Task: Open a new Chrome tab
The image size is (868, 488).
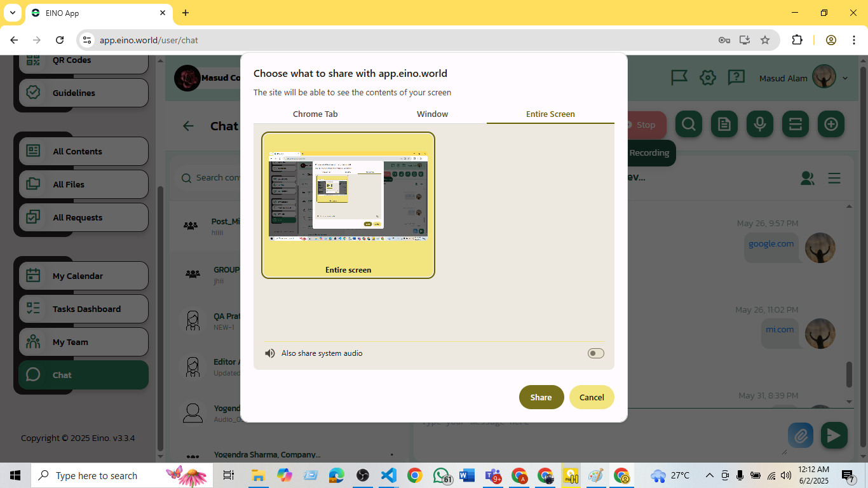Action: coord(186,13)
